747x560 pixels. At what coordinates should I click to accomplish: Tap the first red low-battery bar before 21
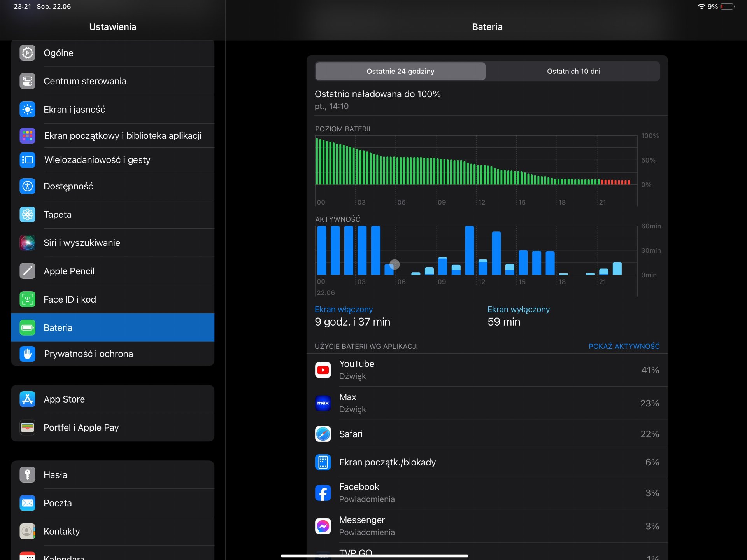pyautogui.click(x=602, y=182)
